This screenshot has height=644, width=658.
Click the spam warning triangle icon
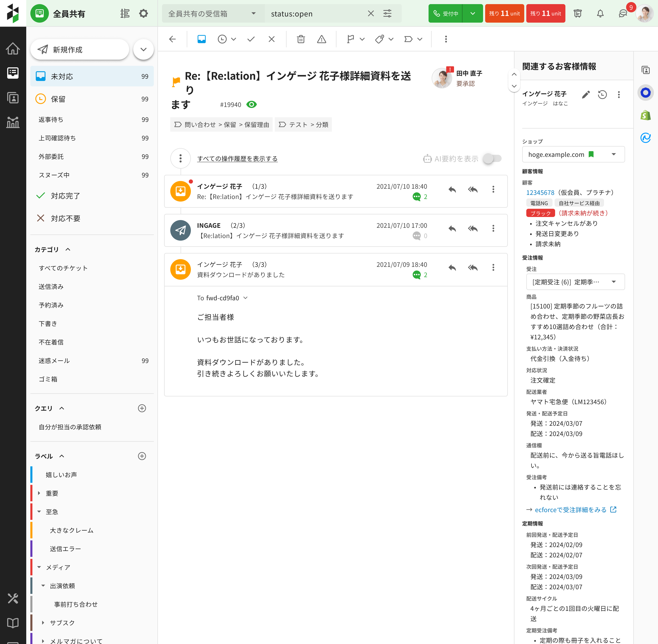coord(321,39)
